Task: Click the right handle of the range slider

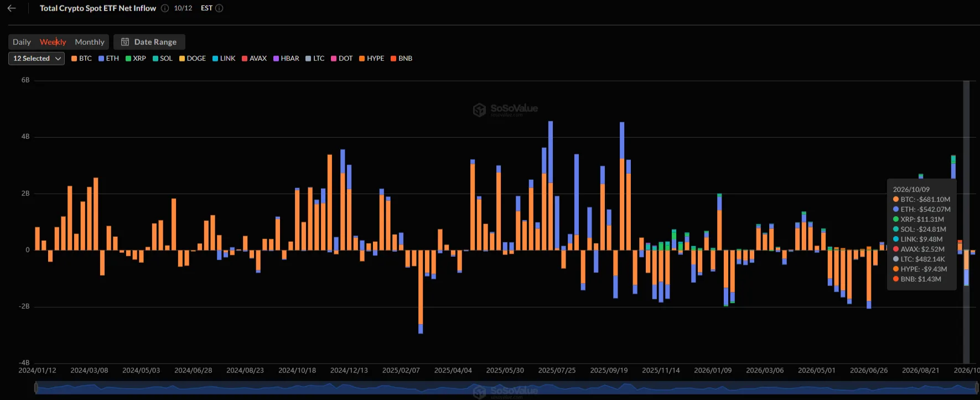Action: point(977,388)
